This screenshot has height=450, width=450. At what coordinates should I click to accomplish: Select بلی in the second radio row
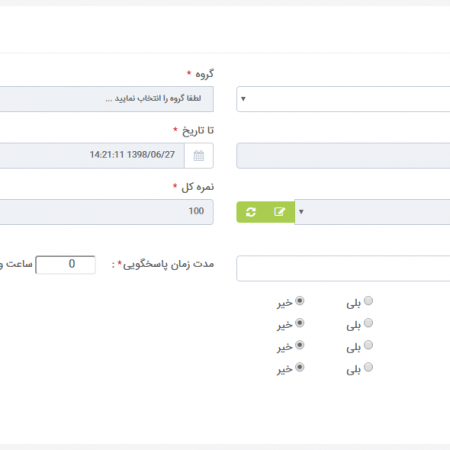click(x=368, y=323)
